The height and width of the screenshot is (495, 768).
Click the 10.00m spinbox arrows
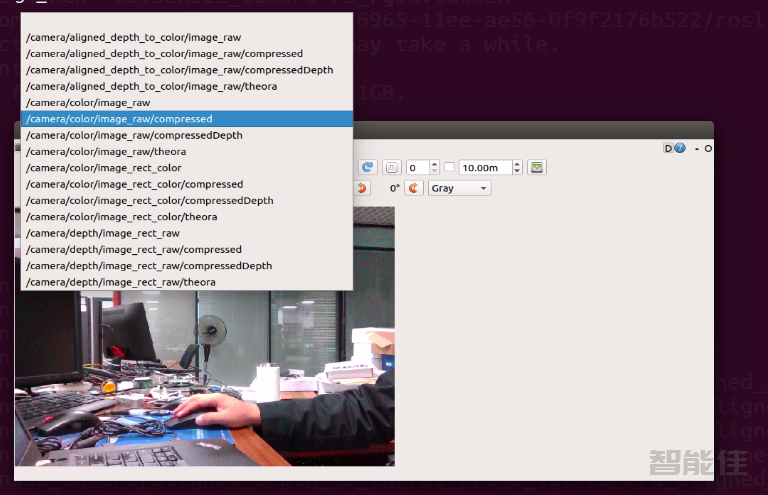point(517,167)
